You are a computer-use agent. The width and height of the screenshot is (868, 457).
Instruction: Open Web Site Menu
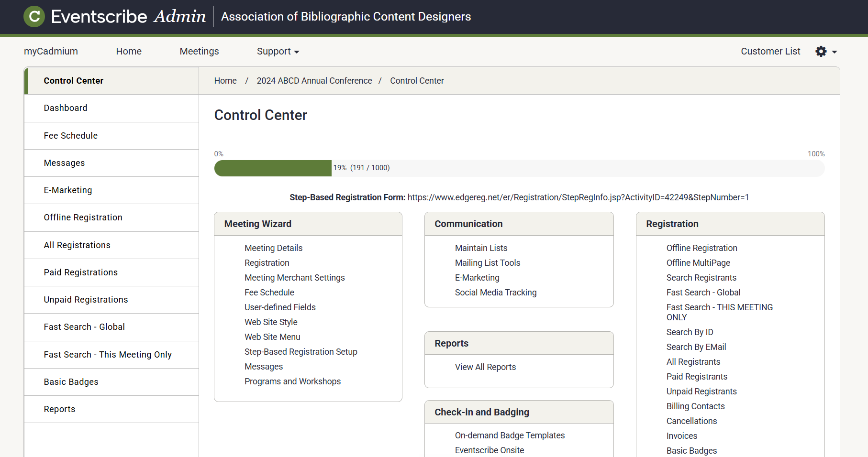pyautogui.click(x=272, y=337)
